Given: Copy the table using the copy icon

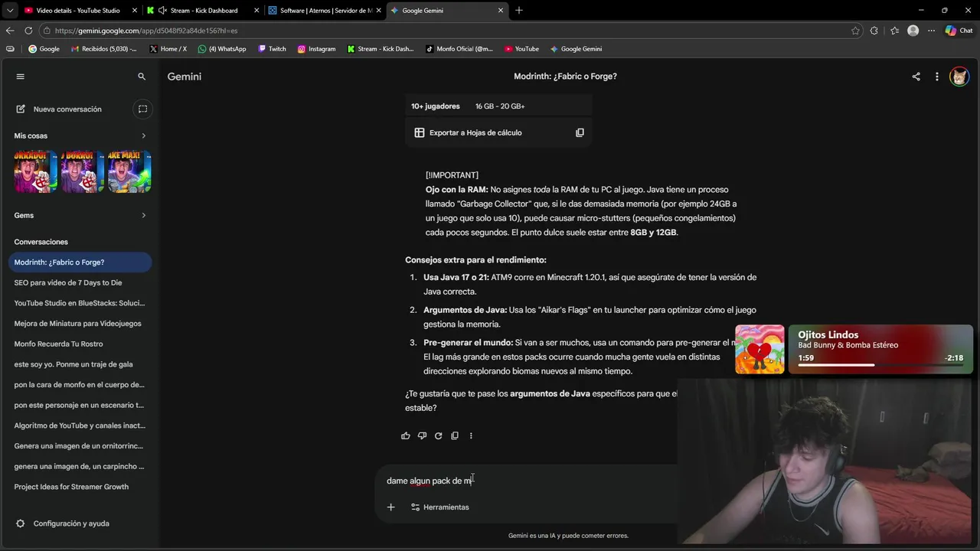Looking at the screenshot, I should click(x=580, y=132).
